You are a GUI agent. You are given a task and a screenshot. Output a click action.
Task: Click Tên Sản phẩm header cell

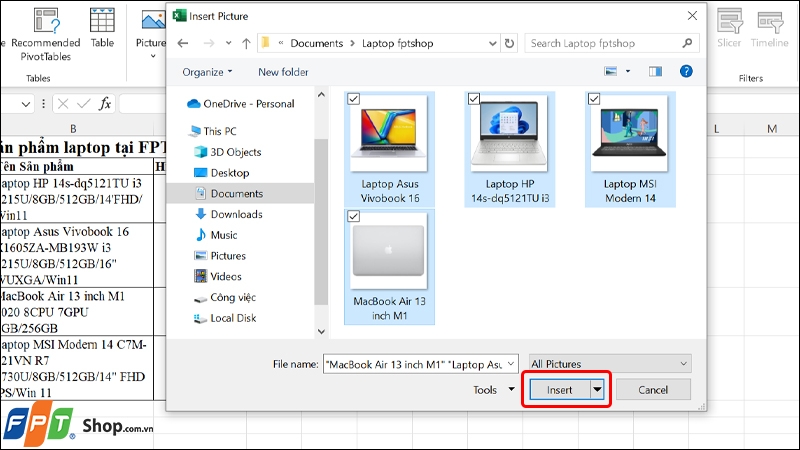(x=77, y=167)
